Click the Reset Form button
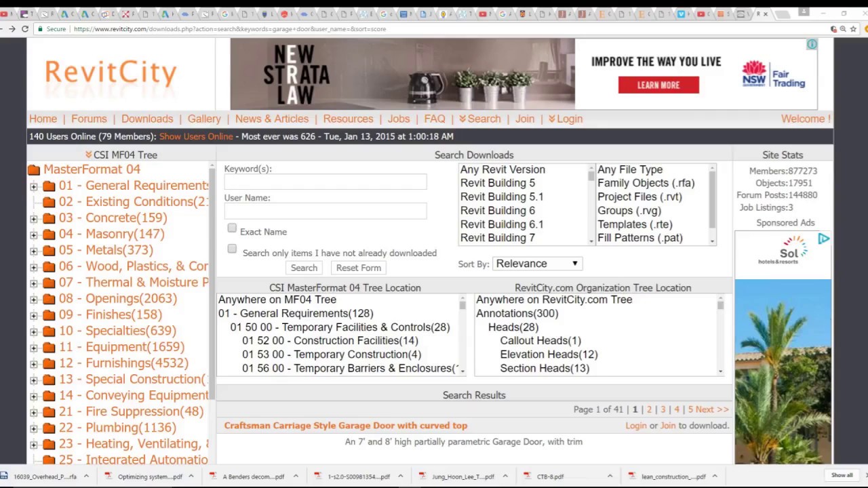 point(359,268)
